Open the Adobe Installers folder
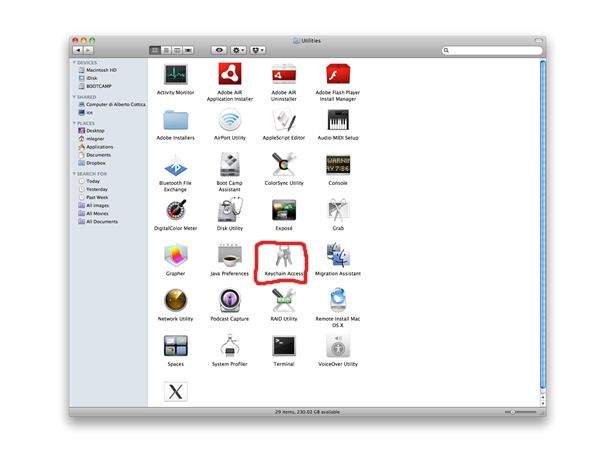Screen dimensions: 600x450 coord(176,120)
